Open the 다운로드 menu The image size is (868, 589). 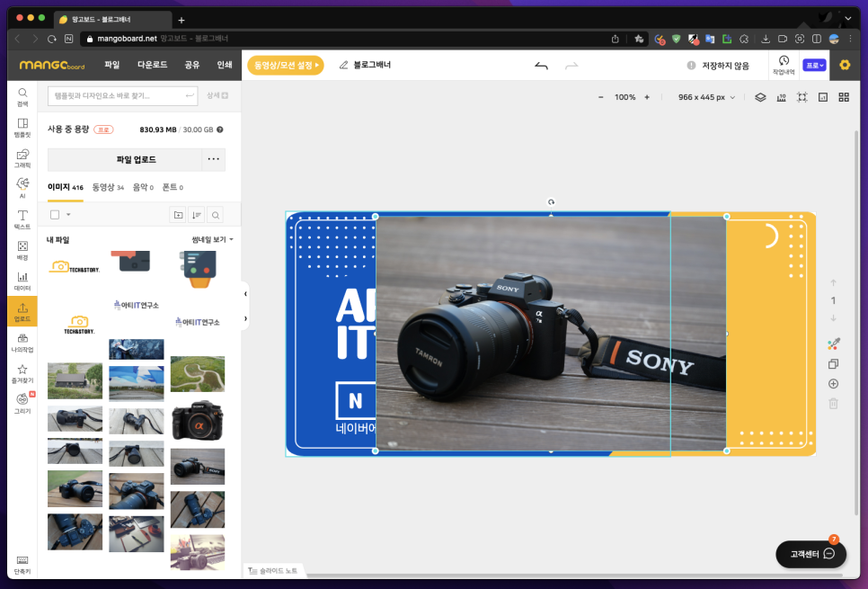152,65
